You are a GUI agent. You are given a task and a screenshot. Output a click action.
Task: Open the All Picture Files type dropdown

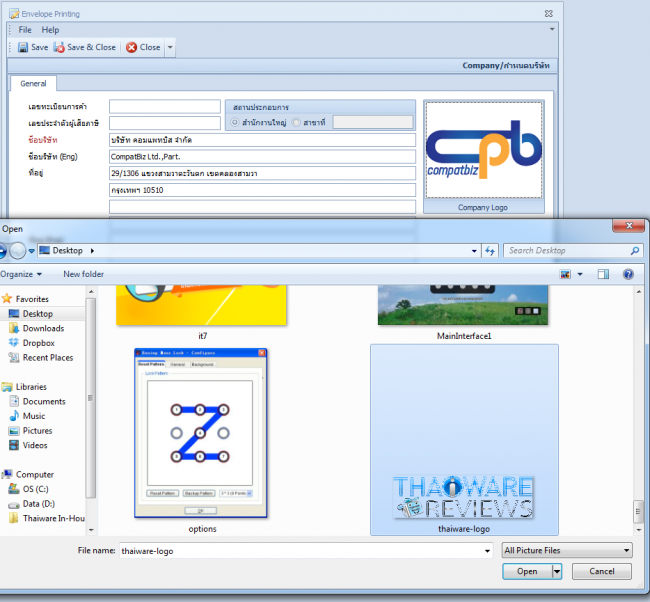click(567, 551)
